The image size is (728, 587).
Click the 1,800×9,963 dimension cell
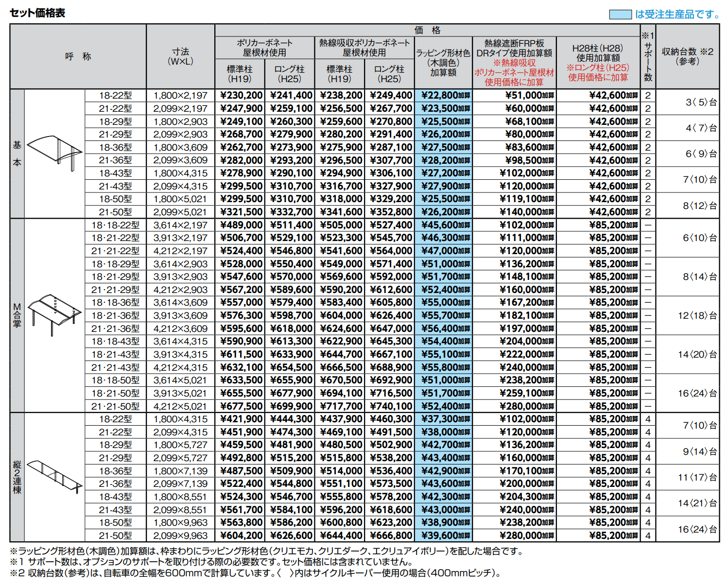point(180,523)
